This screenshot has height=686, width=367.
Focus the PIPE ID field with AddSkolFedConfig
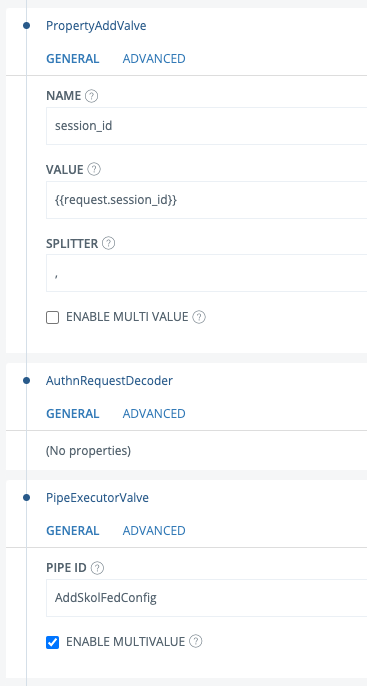(206, 598)
